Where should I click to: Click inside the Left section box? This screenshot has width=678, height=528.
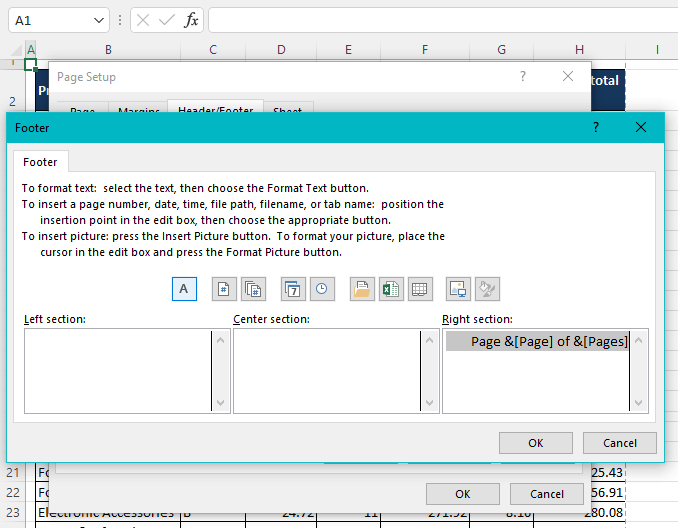pos(117,370)
